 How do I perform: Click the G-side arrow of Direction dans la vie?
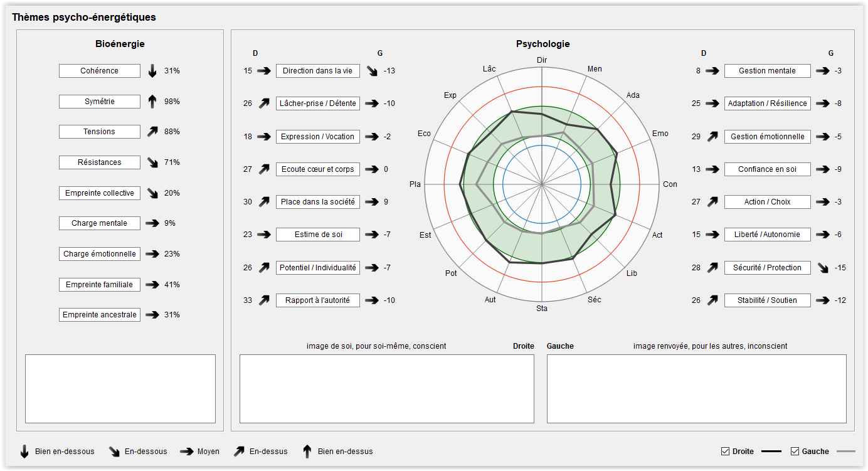(373, 71)
